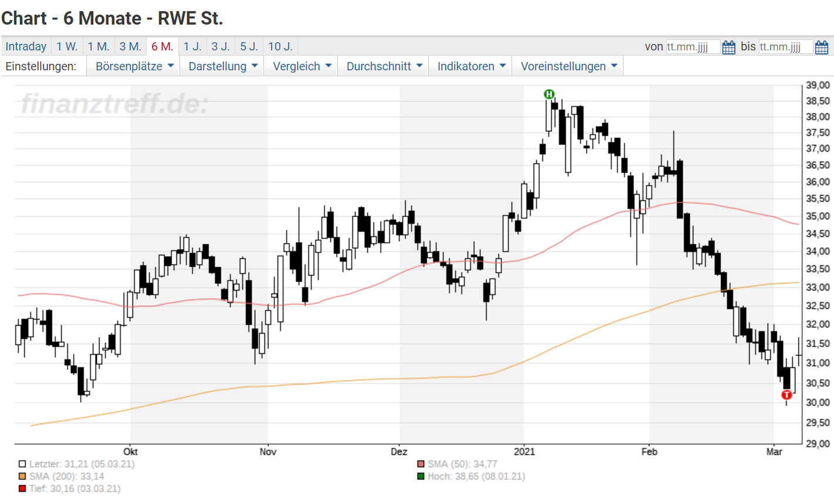Click the red T low marker on chart
Viewport: 834px width, 504px height.
(786, 395)
